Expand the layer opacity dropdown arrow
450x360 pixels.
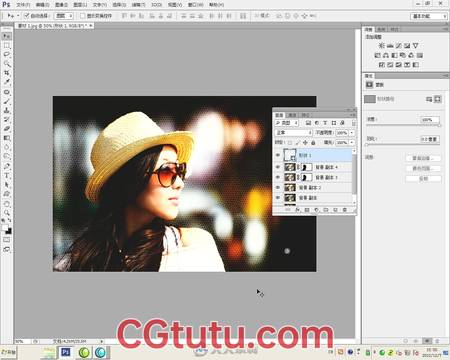(x=352, y=133)
